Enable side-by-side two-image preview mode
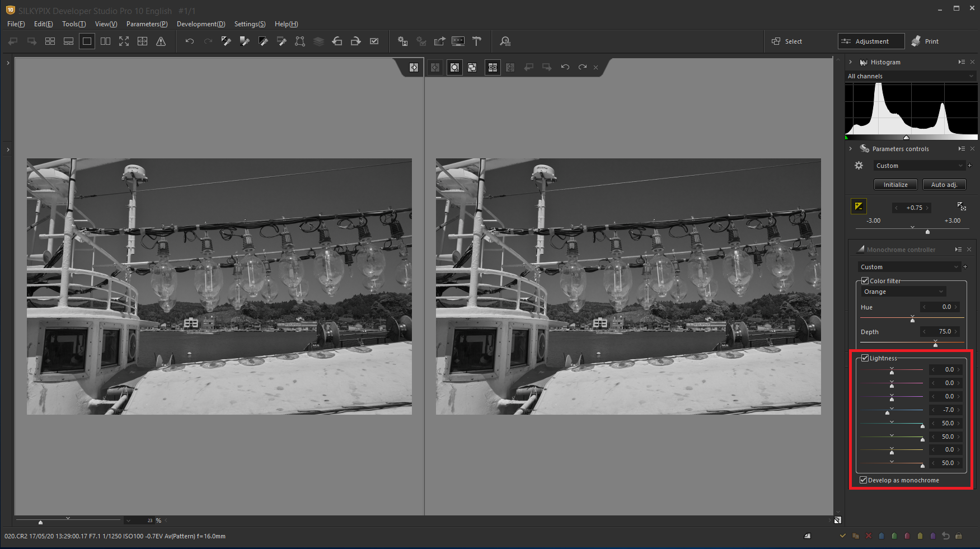 (x=105, y=41)
